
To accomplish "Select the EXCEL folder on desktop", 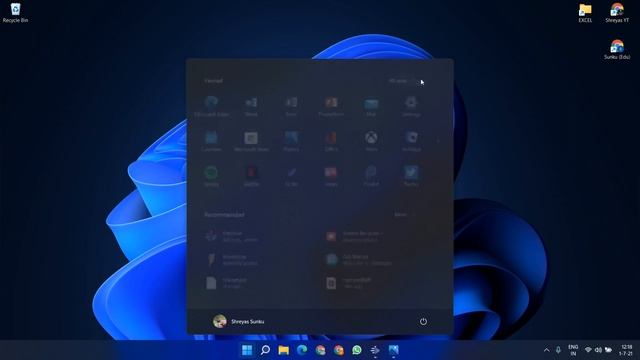I will click(x=585, y=13).
